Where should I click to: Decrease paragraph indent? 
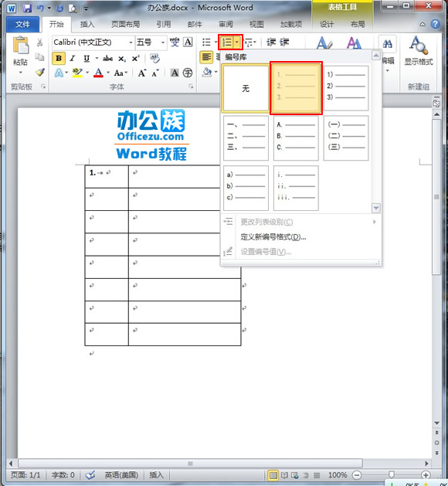point(271,42)
